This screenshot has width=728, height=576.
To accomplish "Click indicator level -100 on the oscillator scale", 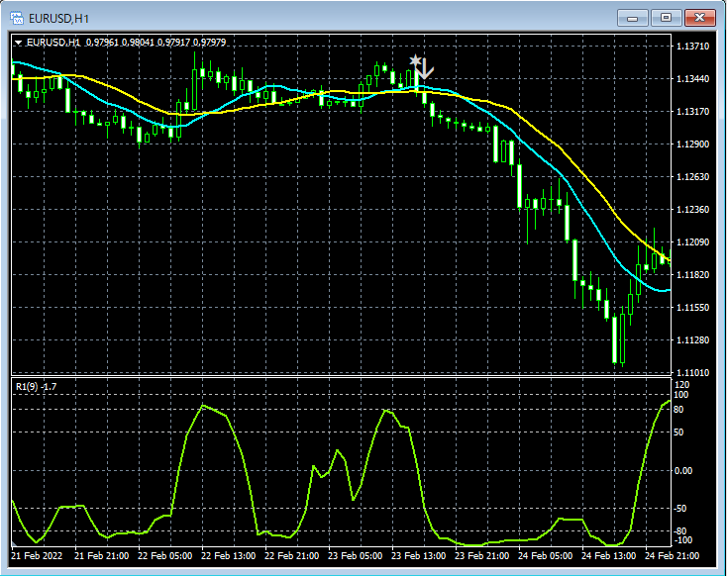I will pos(682,540).
